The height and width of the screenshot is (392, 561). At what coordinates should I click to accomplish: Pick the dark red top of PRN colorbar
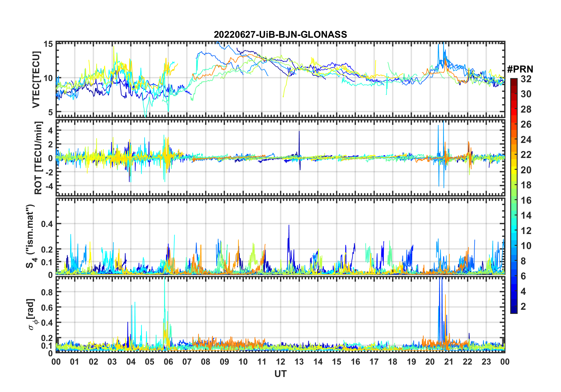[x=514, y=80]
